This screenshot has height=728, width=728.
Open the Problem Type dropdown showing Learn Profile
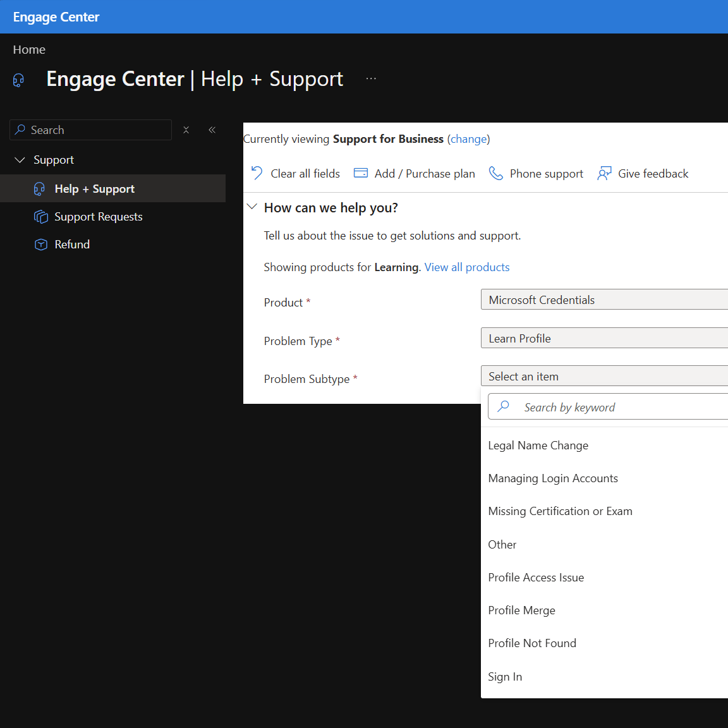point(604,338)
